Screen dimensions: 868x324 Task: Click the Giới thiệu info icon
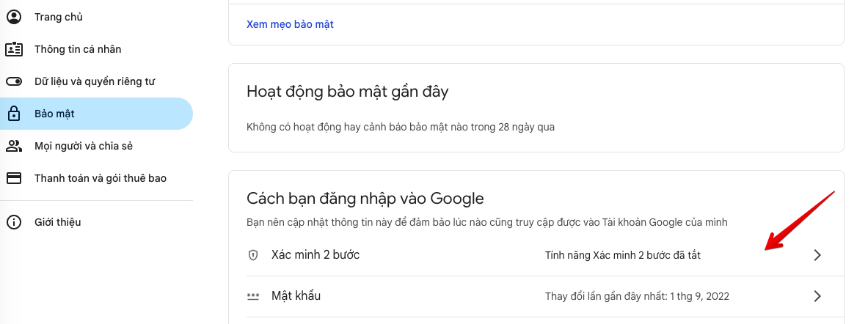[x=14, y=222]
